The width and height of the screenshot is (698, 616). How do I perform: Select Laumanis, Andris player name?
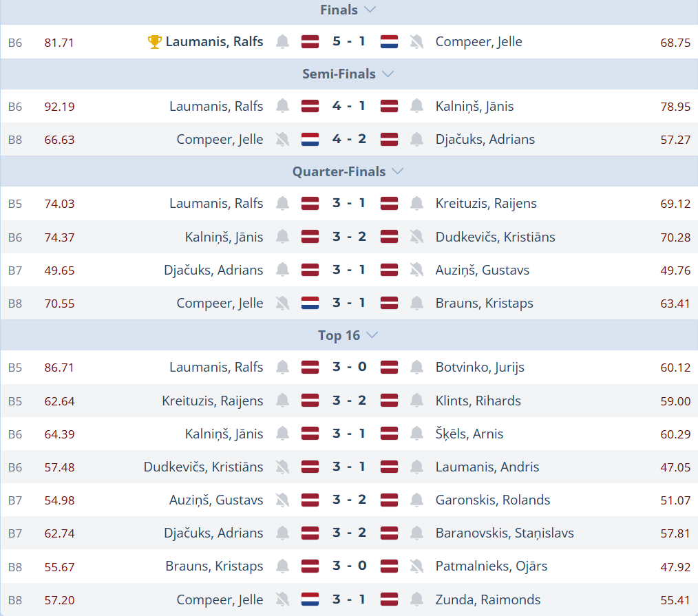(487, 467)
